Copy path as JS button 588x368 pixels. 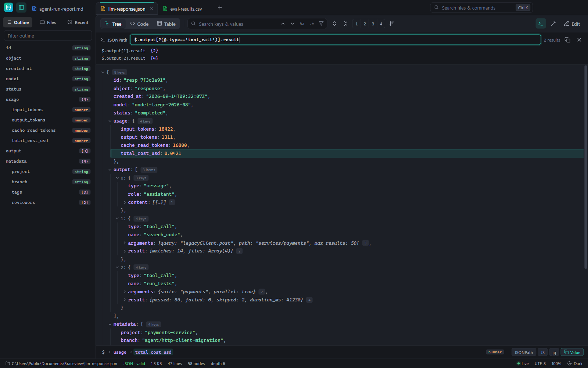point(542,352)
